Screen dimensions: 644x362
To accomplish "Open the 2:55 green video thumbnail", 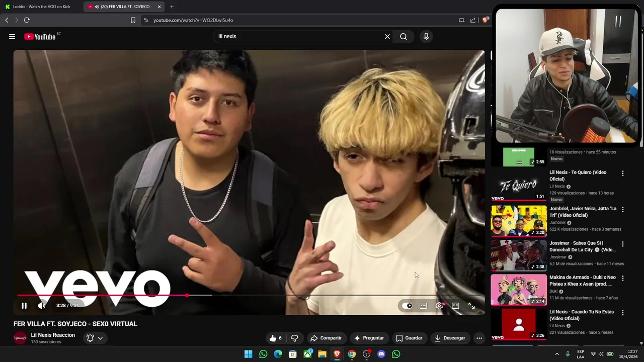I will point(519,157).
